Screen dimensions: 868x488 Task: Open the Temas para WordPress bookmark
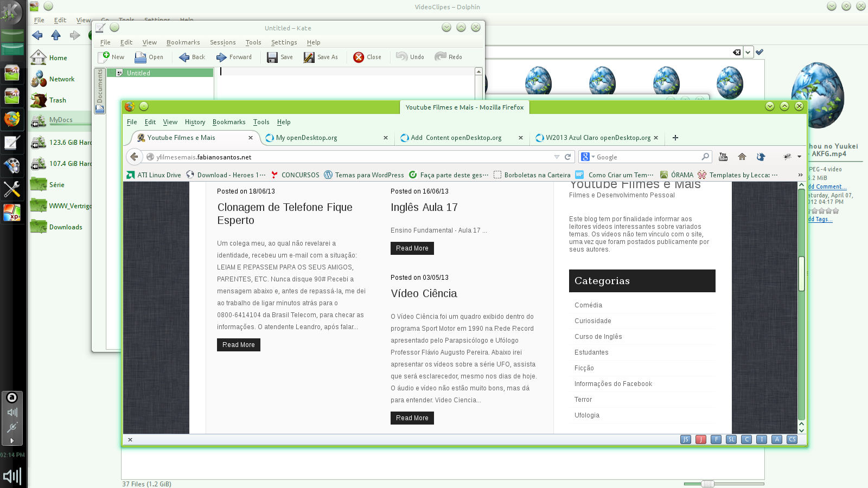(x=364, y=175)
